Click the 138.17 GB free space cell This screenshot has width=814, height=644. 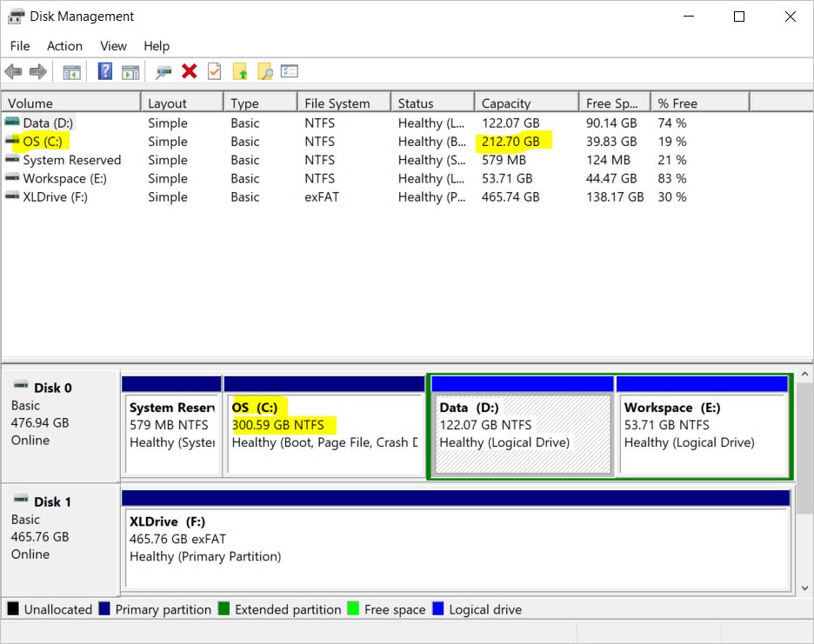pos(615,197)
